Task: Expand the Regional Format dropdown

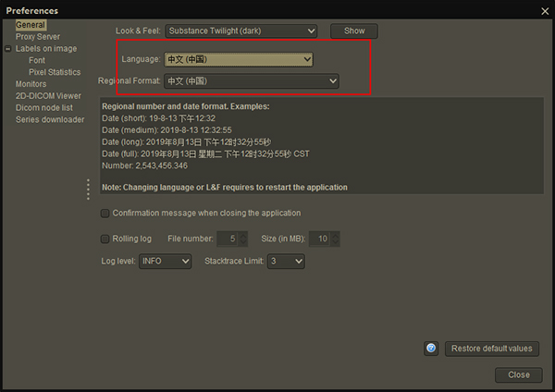Action: [x=252, y=81]
